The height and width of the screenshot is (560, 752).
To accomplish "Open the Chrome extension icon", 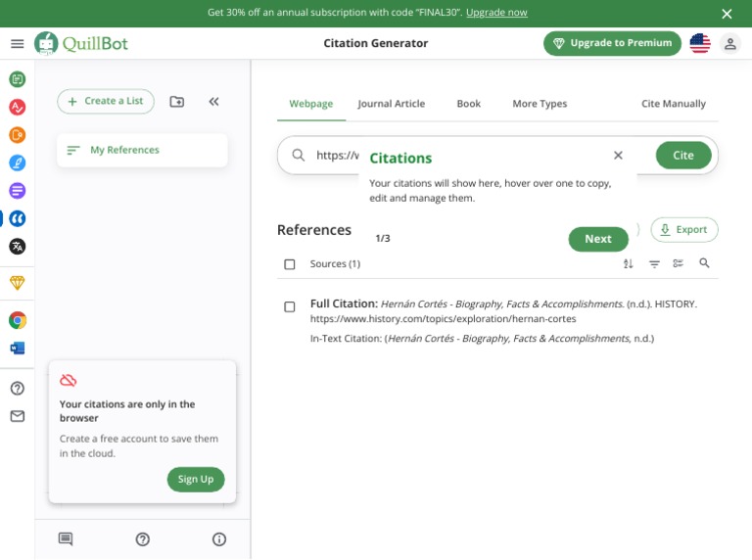I will (x=17, y=320).
